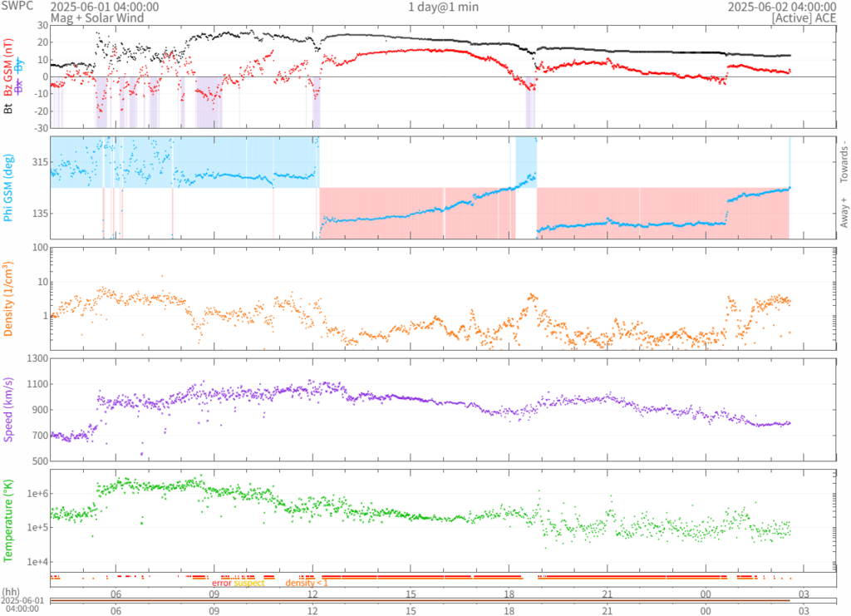Viewport: 851px width, 616px height.
Task: Click the orange 'density < 1' flag legend
Action: [307, 583]
